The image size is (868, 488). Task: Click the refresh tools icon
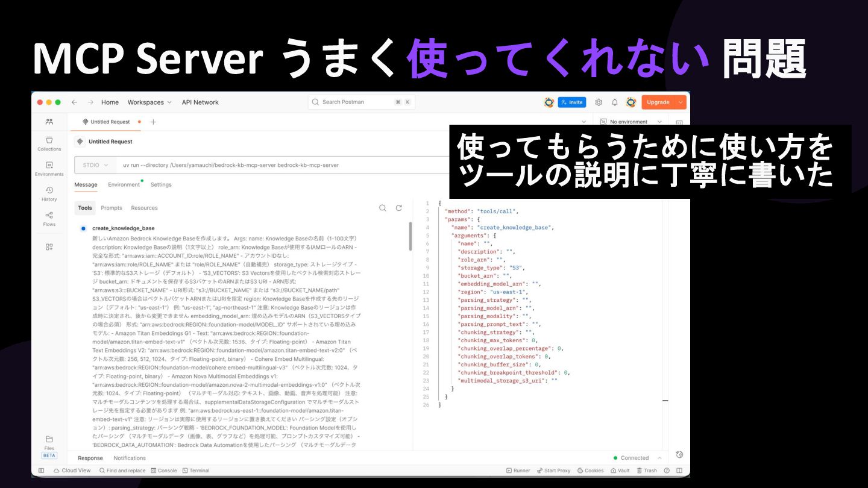pos(398,208)
